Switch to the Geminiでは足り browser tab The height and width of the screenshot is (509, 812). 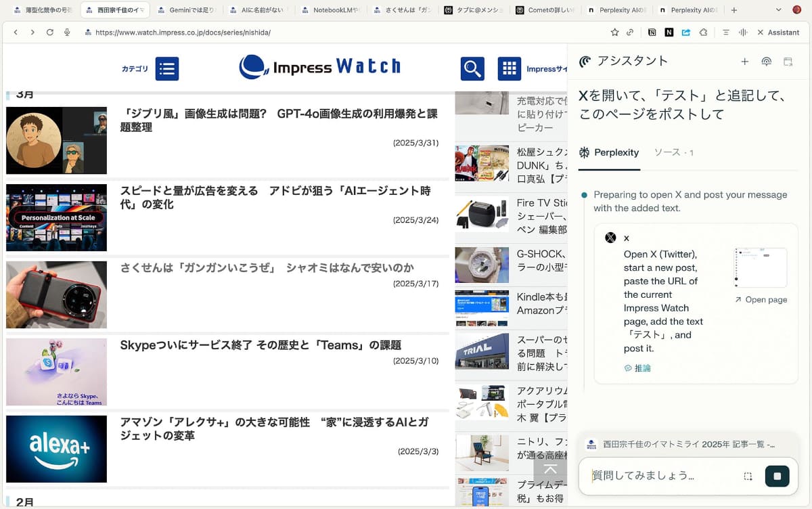pos(185,10)
